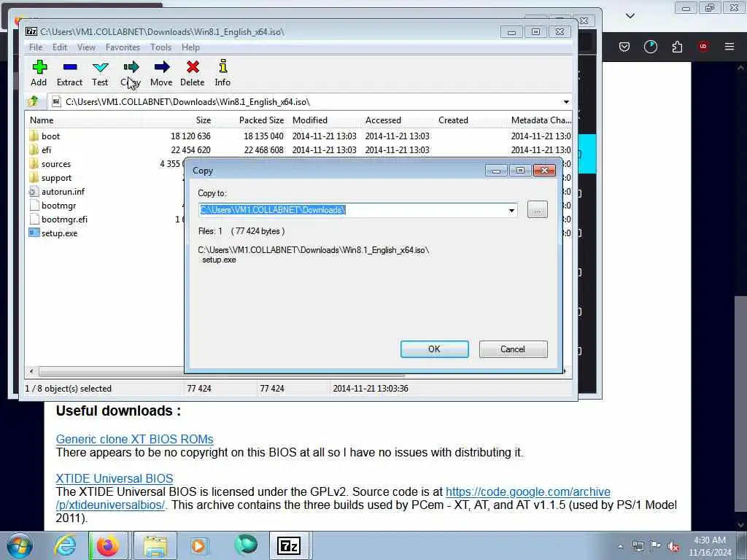Viewport: 747px width, 560px height.
Task: Select the sources folder icon
Action: [34, 164]
